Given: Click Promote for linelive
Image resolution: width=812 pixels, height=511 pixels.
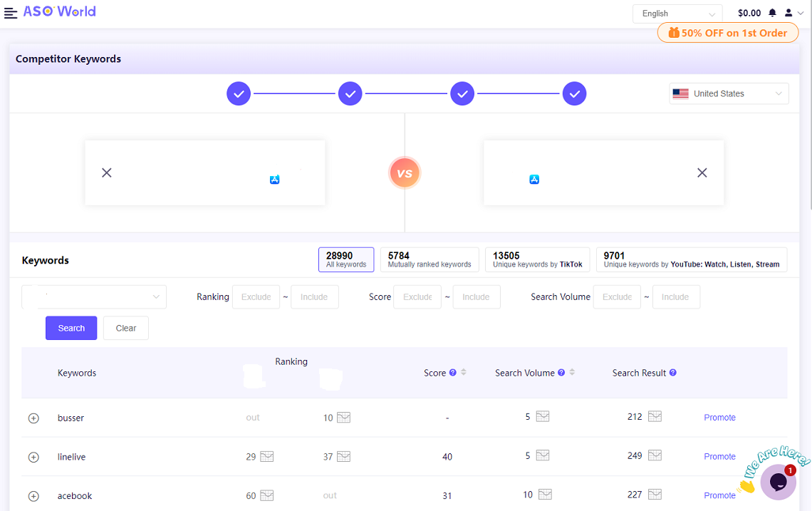Looking at the screenshot, I should click(x=719, y=457).
